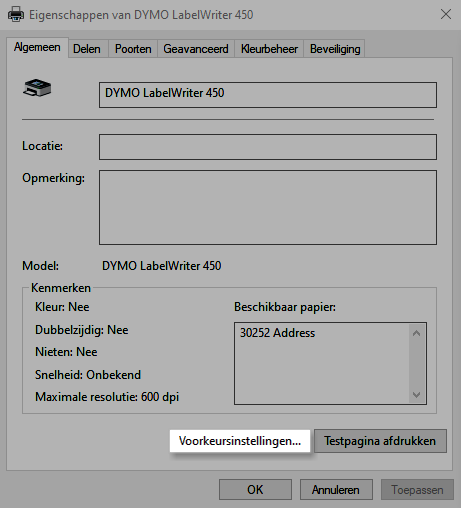Click the printer name field DYMO LabelWriter 450
Viewport: 461px width, 508px height.
point(268,95)
